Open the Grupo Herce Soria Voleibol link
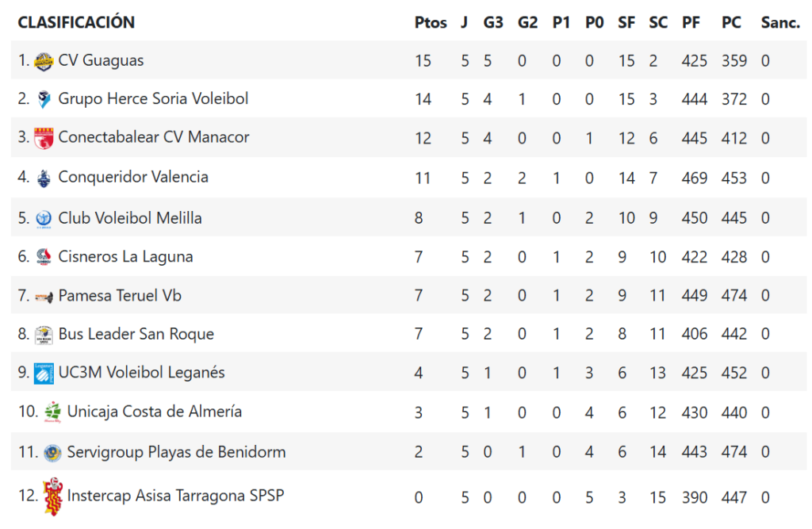Screen dimensions: 812x529 pyautogui.click(x=153, y=99)
